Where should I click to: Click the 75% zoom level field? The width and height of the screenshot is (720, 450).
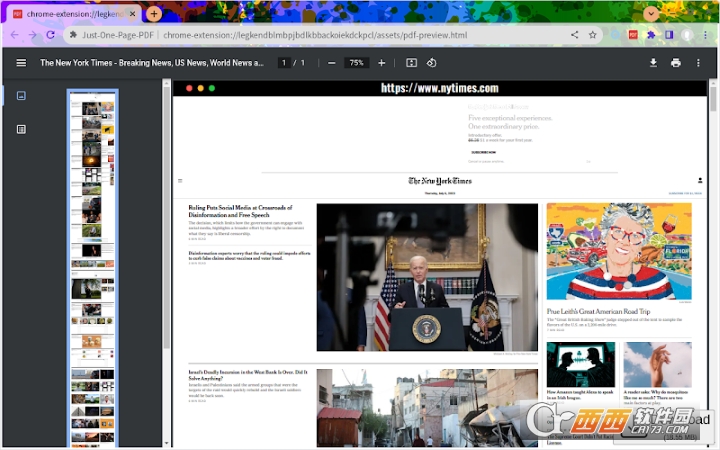coord(356,63)
